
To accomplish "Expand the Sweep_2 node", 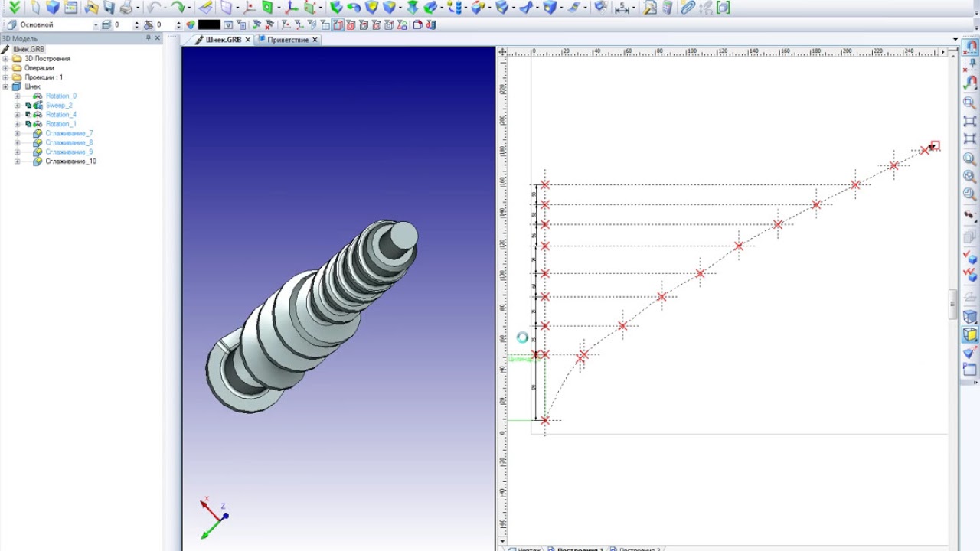I will click(x=17, y=106).
